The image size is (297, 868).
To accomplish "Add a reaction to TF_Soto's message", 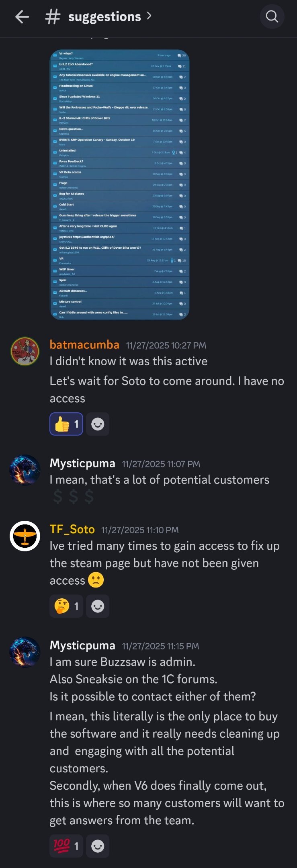I will (x=98, y=606).
